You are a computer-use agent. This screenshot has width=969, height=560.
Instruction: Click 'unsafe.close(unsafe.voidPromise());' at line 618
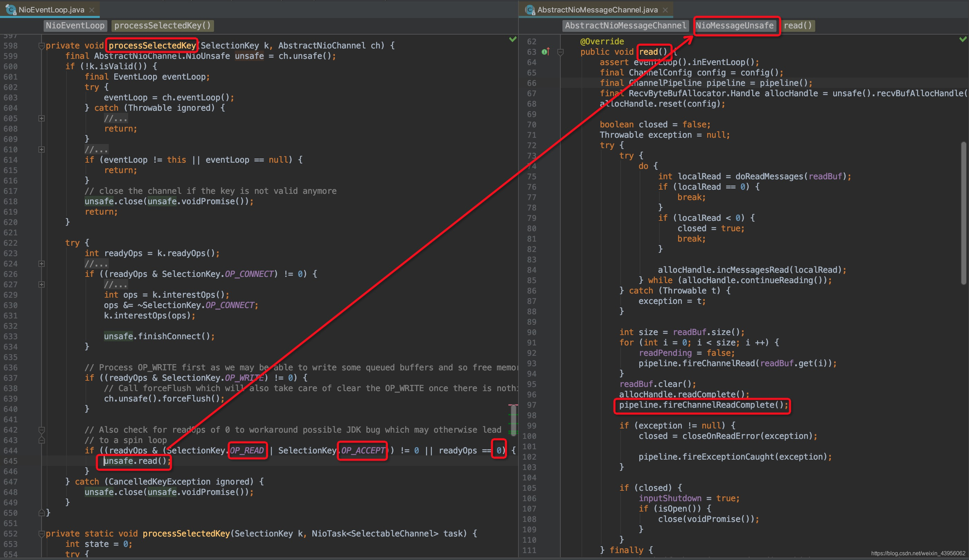pos(169,201)
